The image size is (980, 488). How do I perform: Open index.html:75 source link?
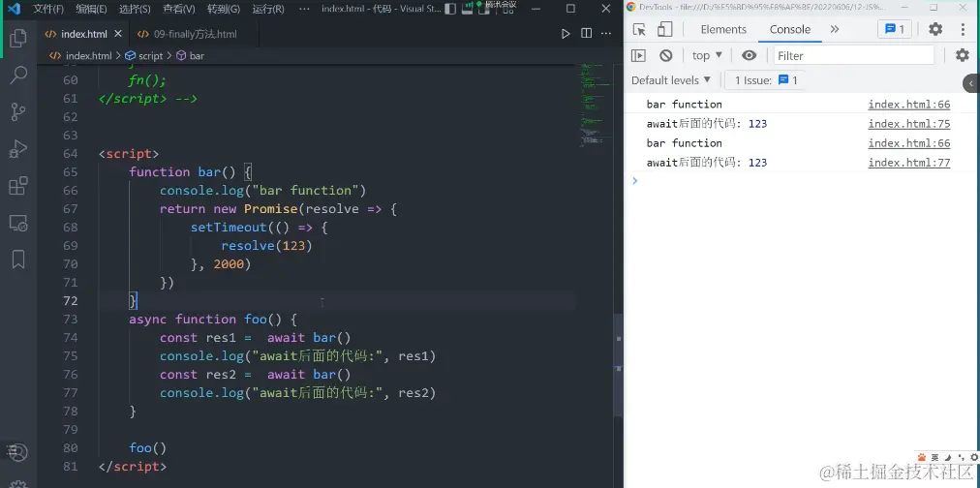[x=908, y=124]
